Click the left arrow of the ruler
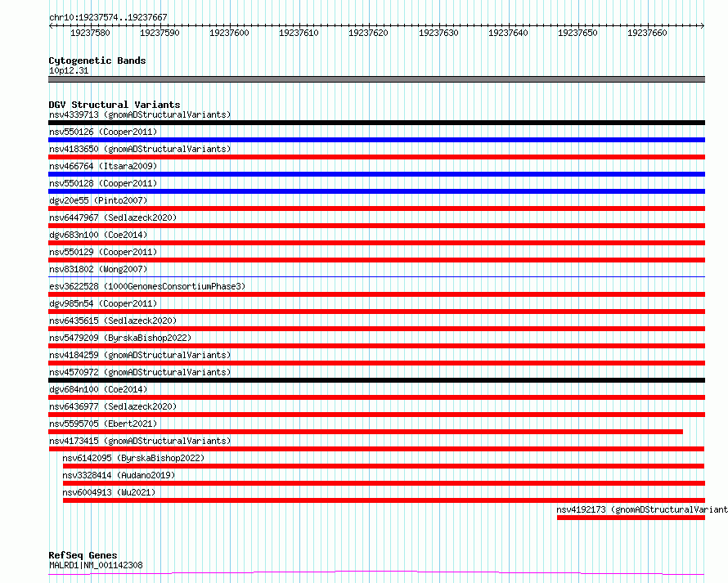Viewport: 728px width, 583px height. pos(51,26)
